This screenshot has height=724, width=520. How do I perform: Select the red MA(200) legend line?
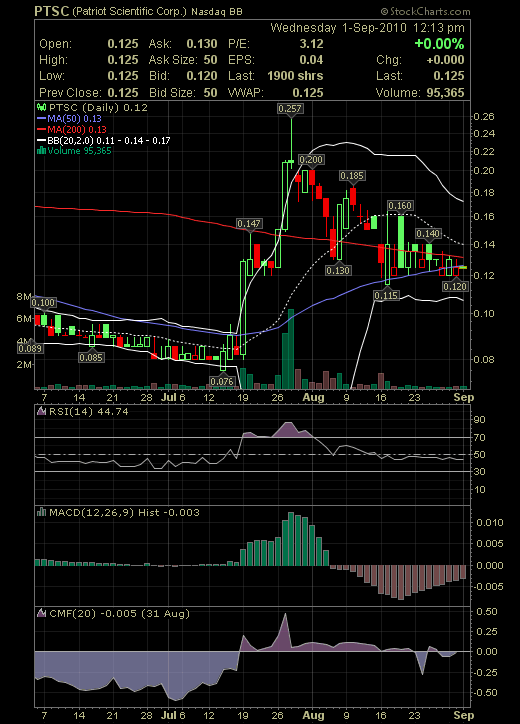pos(41,130)
